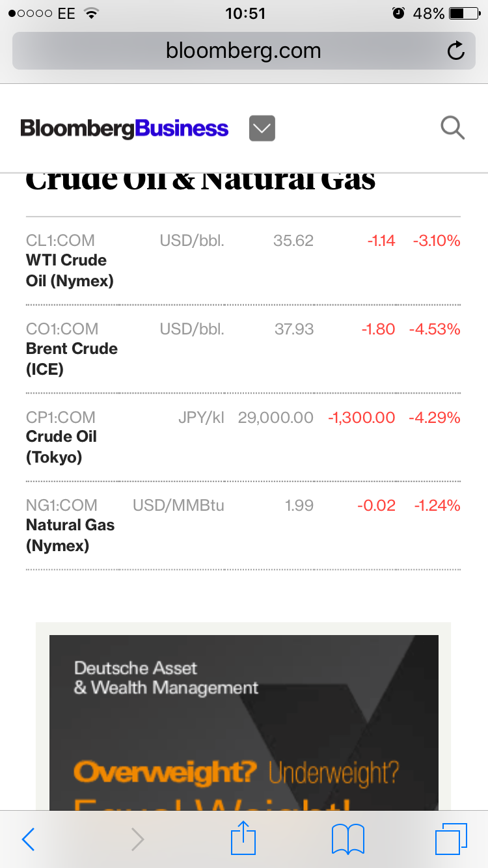Image resolution: width=488 pixels, height=868 pixels.
Task: Open the Brent Crude (ICE) quote
Action: pyautogui.click(x=72, y=359)
